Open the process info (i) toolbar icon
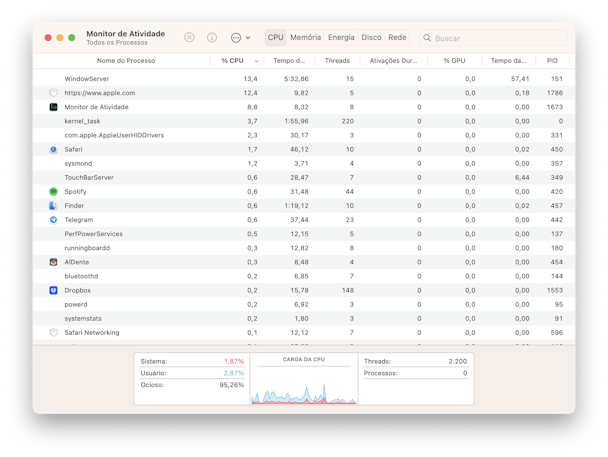The image size is (608, 457). [x=212, y=37]
